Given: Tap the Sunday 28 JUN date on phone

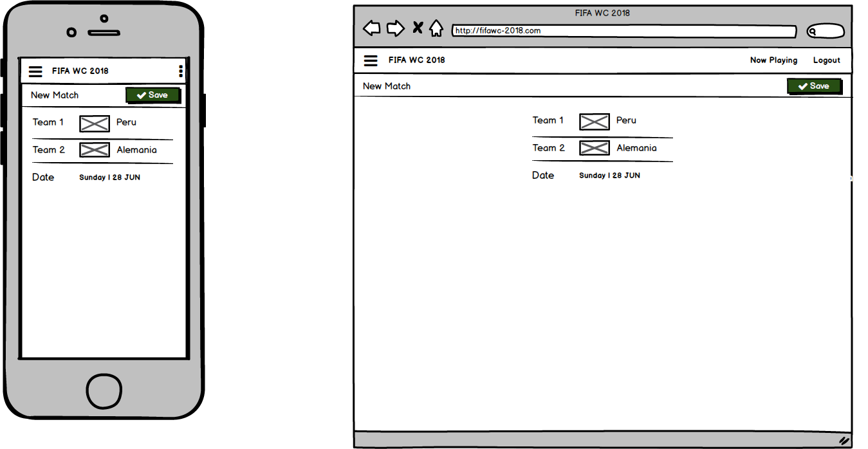Looking at the screenshot, I should pos(109,178).
